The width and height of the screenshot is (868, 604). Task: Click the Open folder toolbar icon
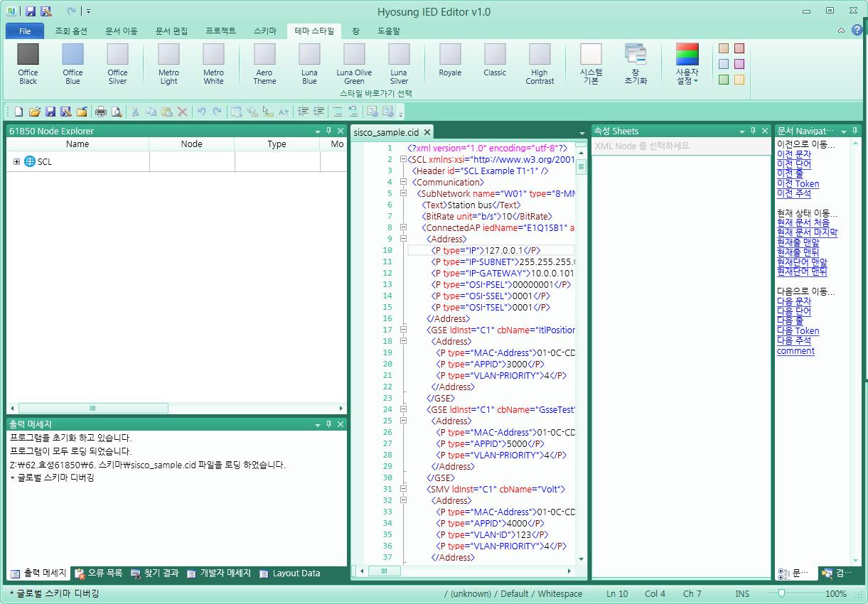pos(34,112)
